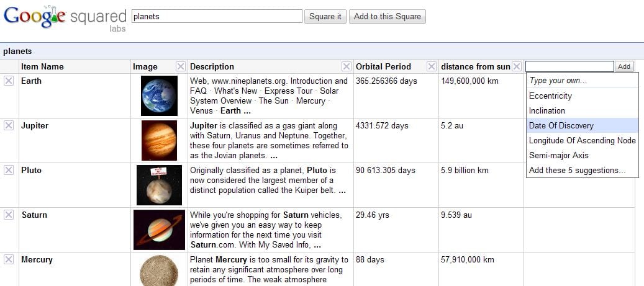Focus the planets search text box
644x286 pixels.
point(217,17)
